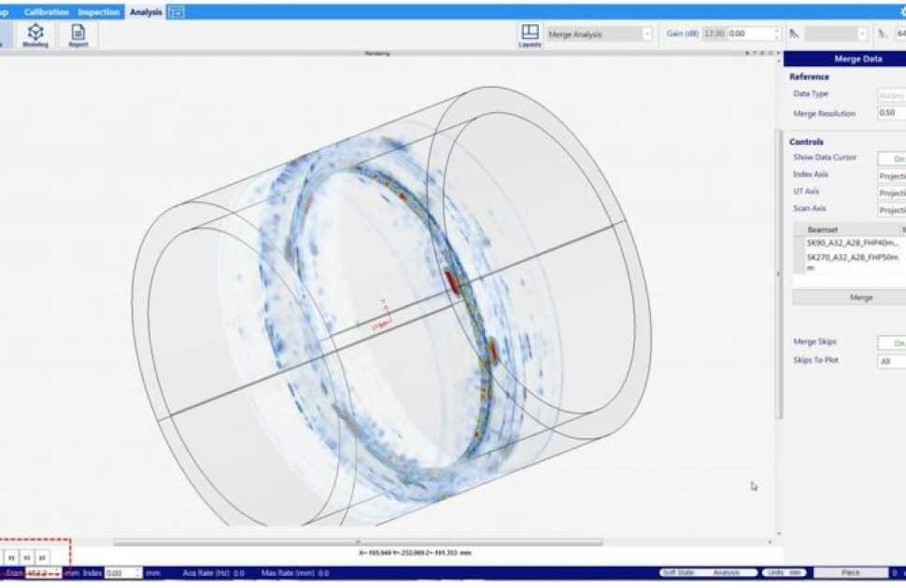The image size is (906, 588).
Task: Click the Merge button
Action: [849, 298]
